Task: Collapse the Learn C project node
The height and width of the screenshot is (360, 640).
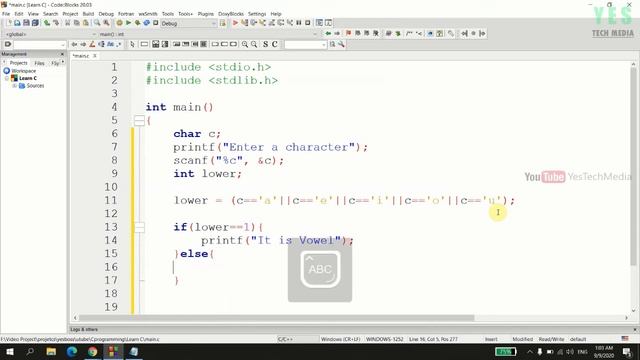Action: coord(7,78)
